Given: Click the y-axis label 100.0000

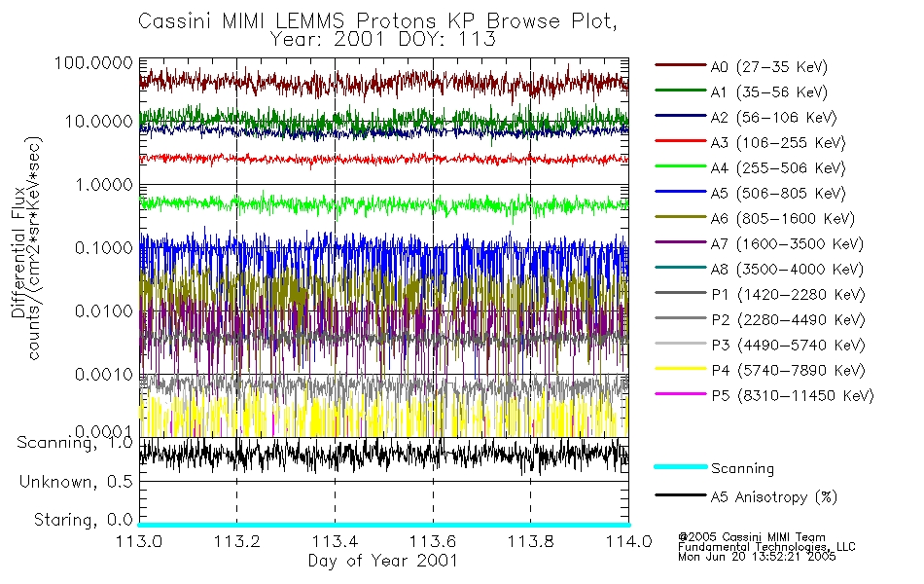Looking at the screenshot, I should pyautogui.click(x=93, y=62).
